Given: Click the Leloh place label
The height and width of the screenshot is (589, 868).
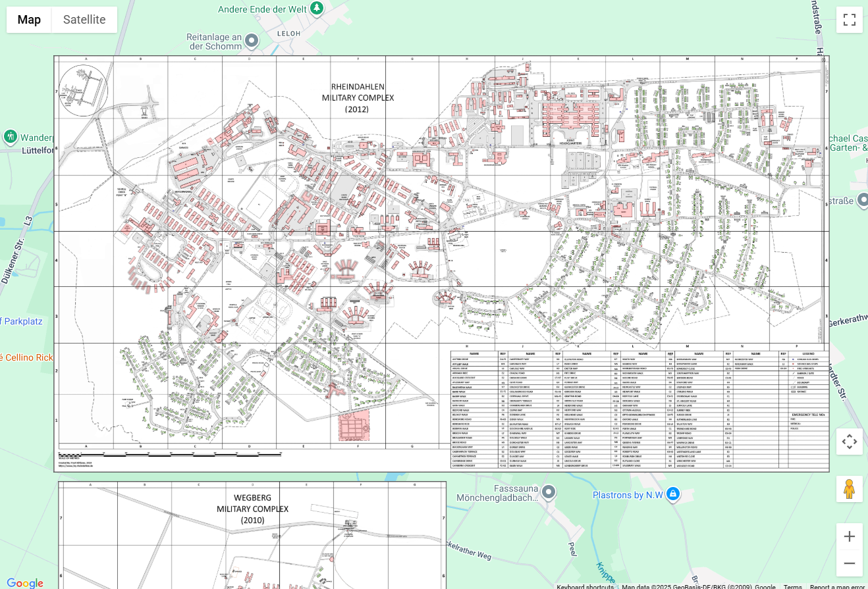Looking at the screenshot, I should (288, 33).
